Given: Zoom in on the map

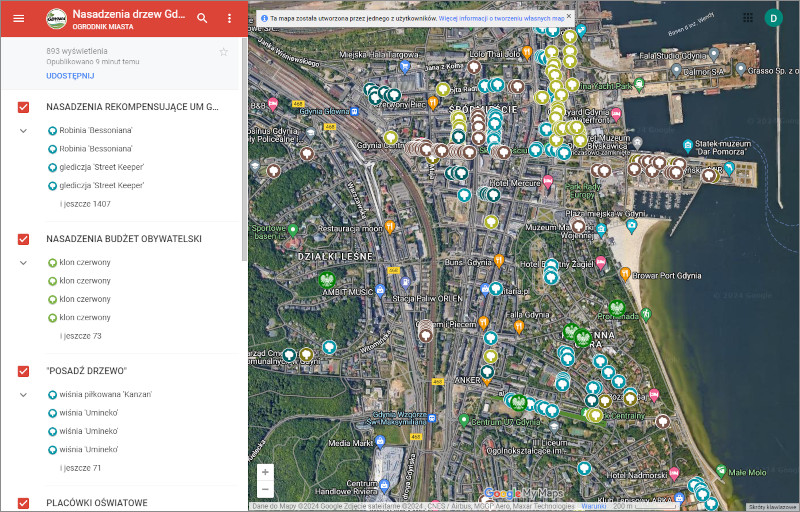Looking at the screenshot, I should pos(265,472).
